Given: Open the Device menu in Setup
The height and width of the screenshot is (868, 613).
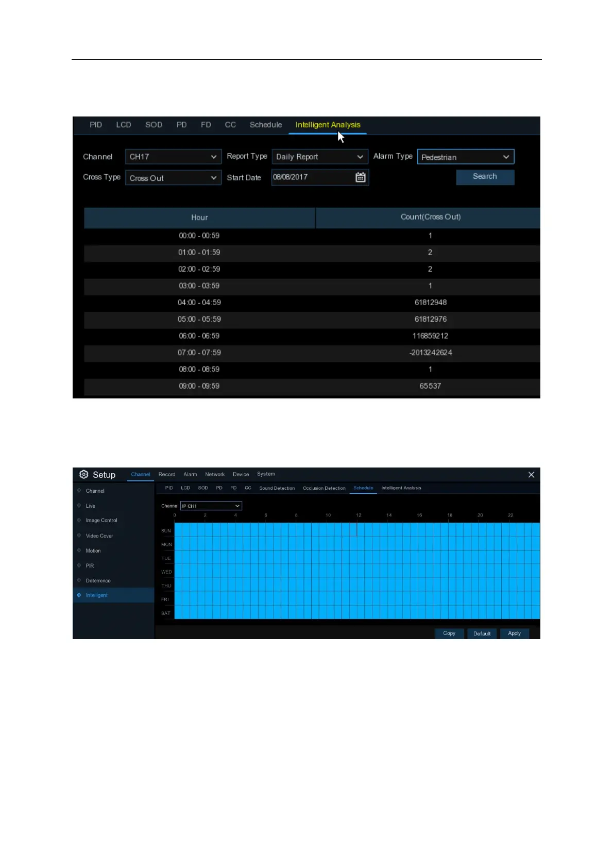Looking at the screenshot, I should [241, 474].
